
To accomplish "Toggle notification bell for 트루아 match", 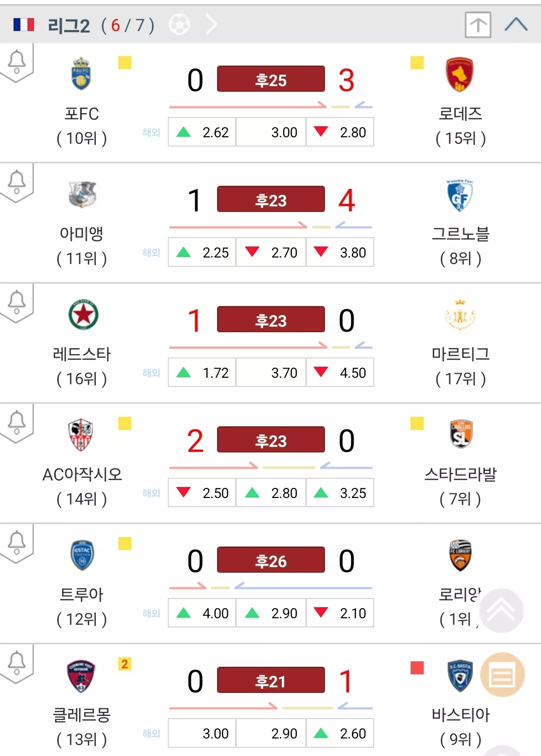I will [17, 543].
